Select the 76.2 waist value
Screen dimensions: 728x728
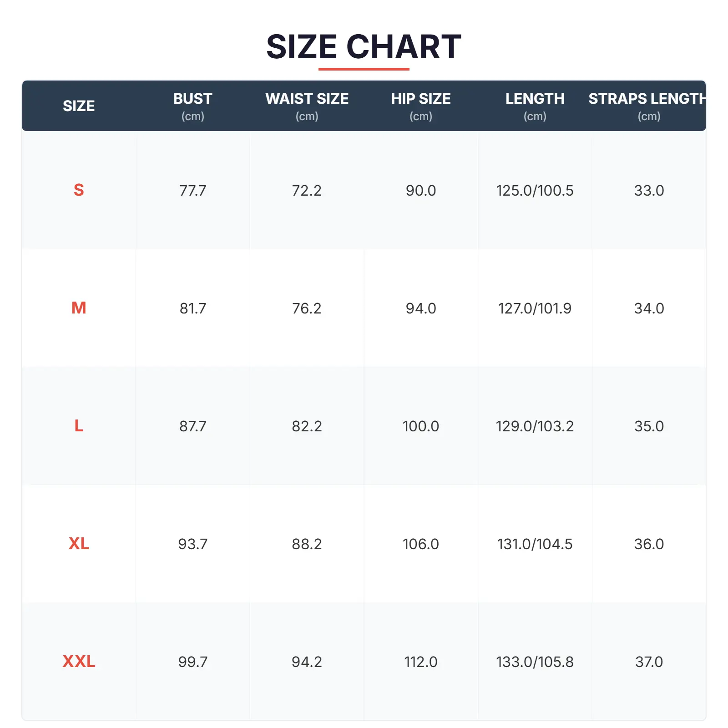307,308
